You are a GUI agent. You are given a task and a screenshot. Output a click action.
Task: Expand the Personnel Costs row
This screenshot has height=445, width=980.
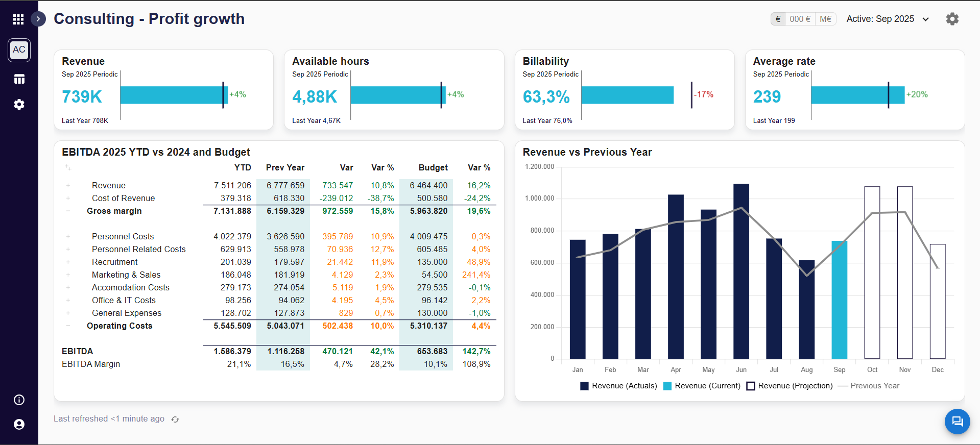click(x=68, y=237)
